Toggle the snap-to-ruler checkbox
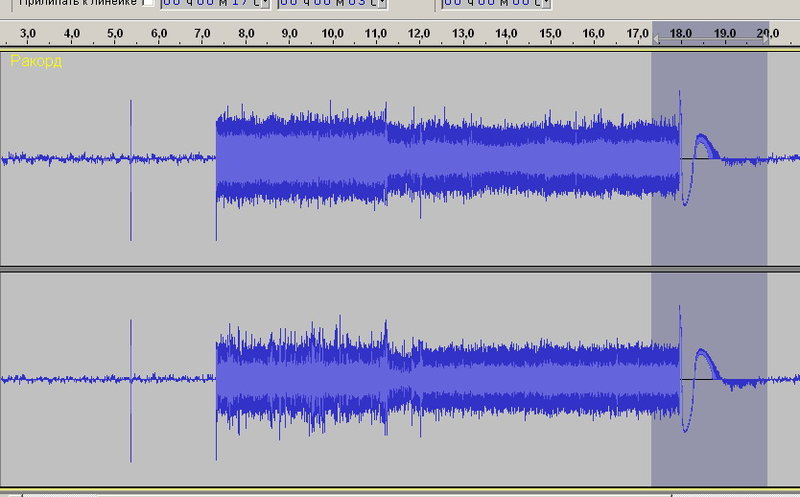This screenshot has height=497, width=800. (x=148, y=3)
